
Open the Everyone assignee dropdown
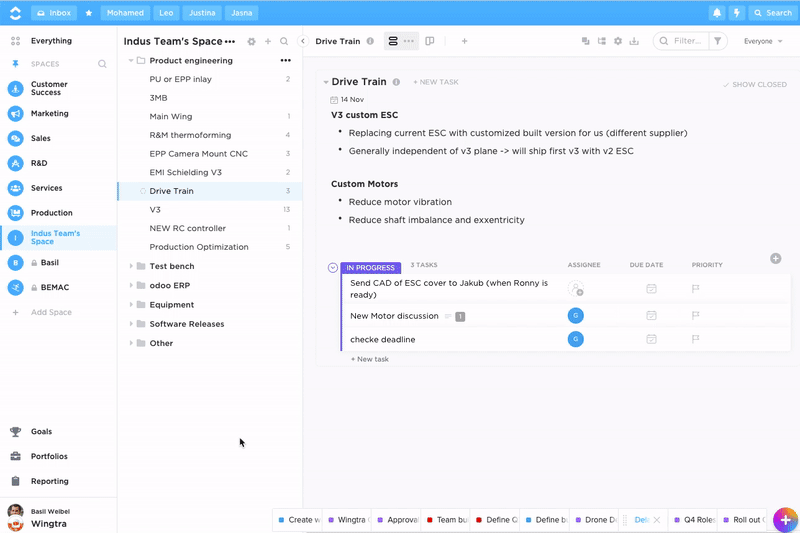pos(763,41)
